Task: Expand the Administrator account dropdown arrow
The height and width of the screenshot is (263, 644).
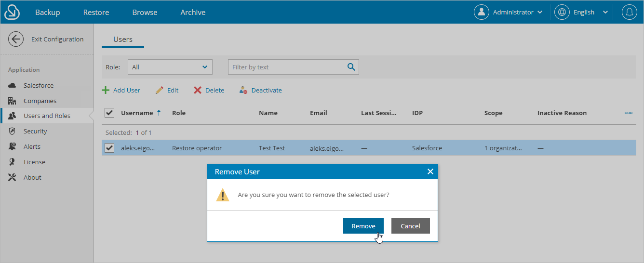Action: 540,13
